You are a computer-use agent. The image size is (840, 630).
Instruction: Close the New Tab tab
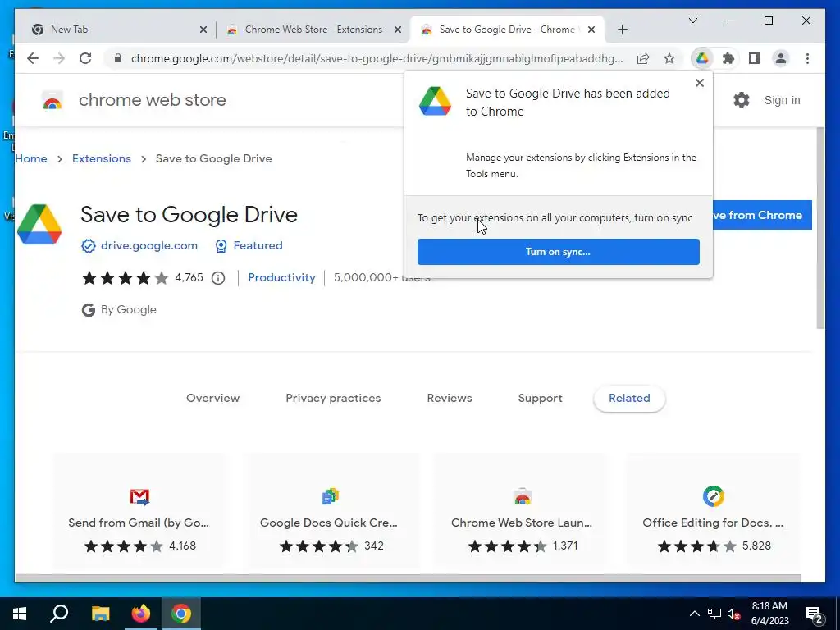coord(203,30)
